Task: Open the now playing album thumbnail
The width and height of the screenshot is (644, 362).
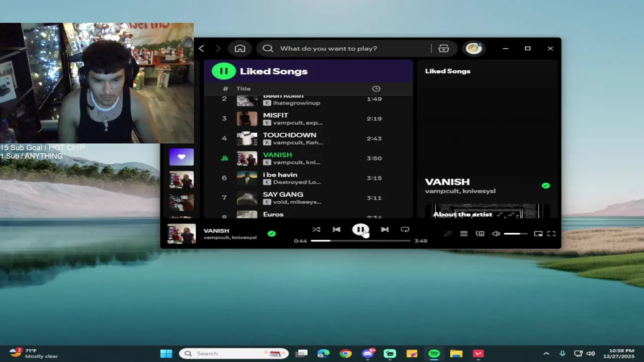Action: pyautogui.click(x=181, y=234)
